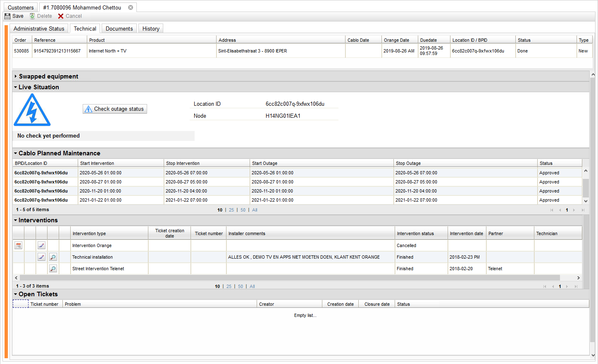Image resolution: width=598 pixels, height=364 pixels.
Task: Click the Delete recycle bin icon
Action: point(32,16)
